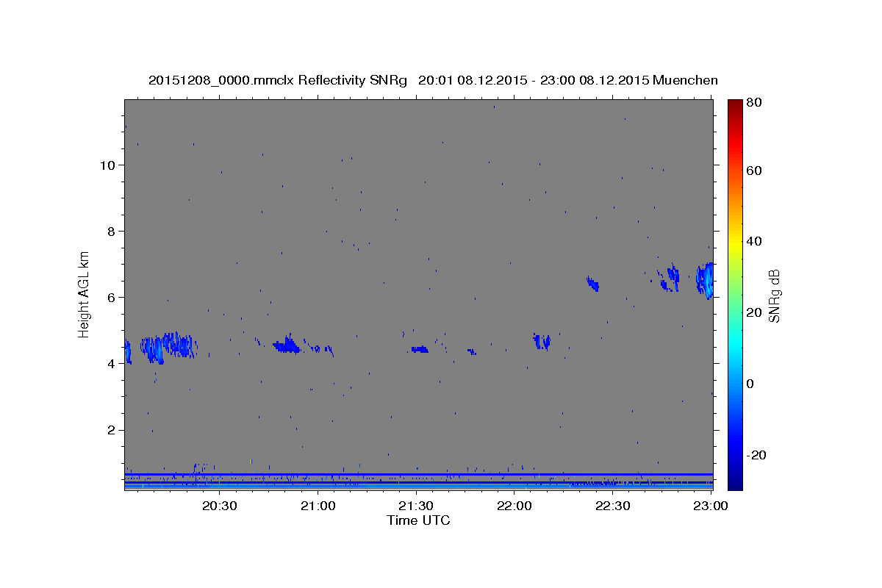Click the height tick label 4
This screenshot has height=588, width=882.
[111, 363]
